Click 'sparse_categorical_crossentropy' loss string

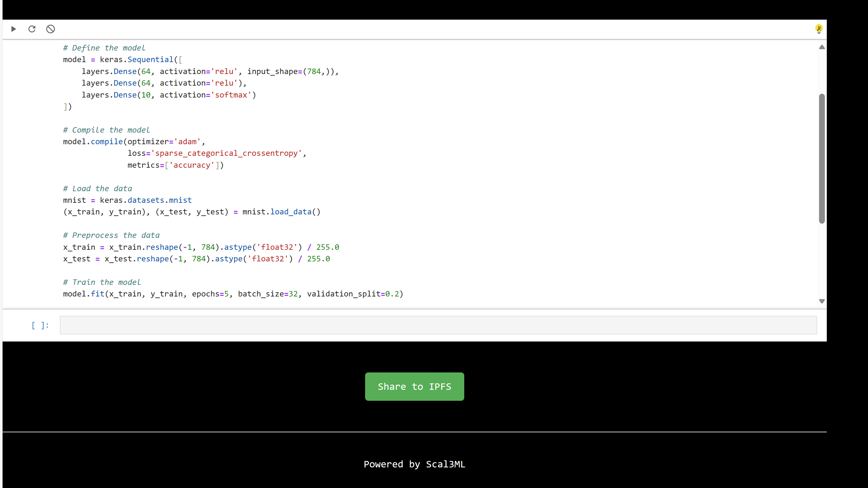click(226, 153)
